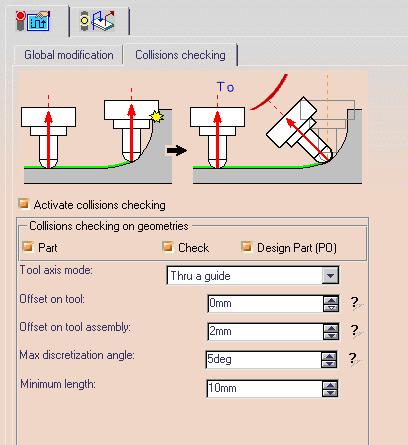Switch to the Global modification tab
Screen dimensions: 408x445
click(69, 55)
